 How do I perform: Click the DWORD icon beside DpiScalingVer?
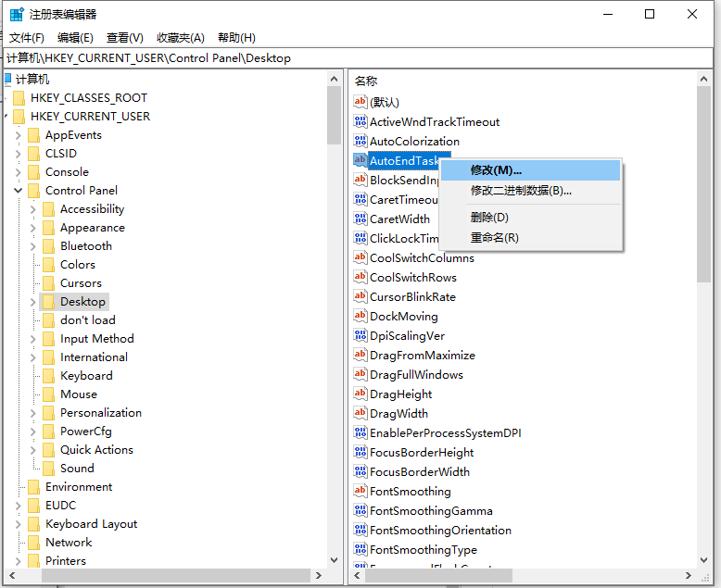pos(360,335)
